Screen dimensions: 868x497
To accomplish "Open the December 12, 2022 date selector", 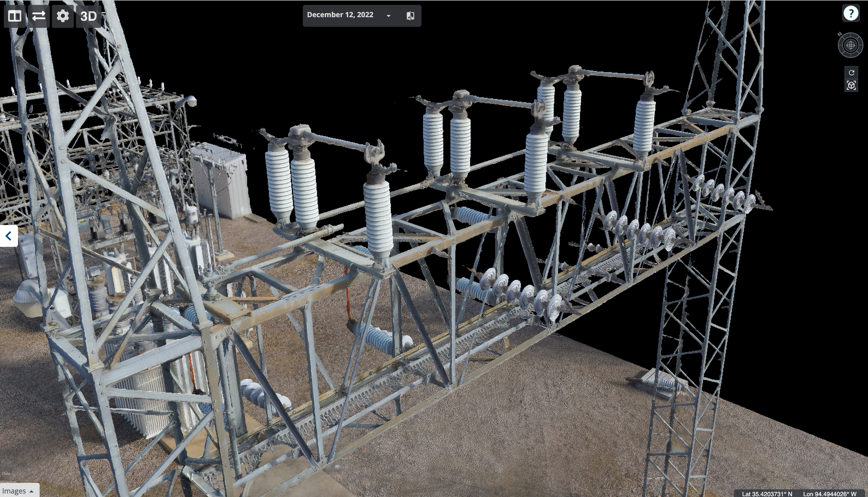I will 340,15.
